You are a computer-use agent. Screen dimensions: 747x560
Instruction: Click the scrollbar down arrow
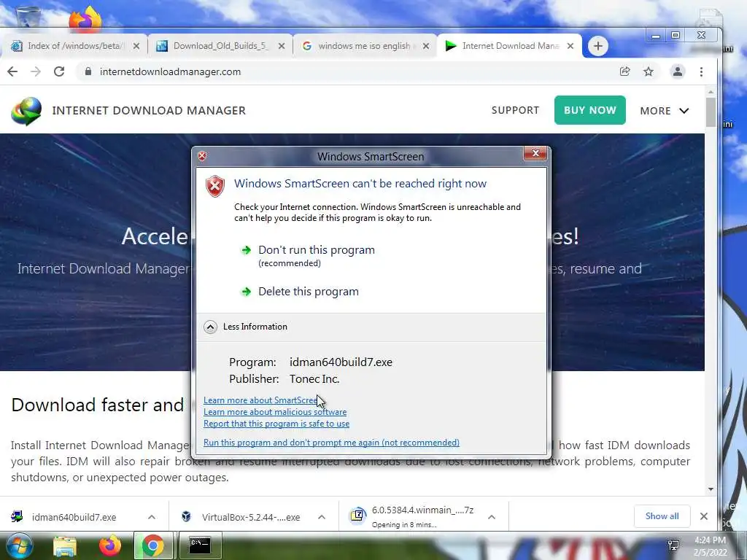tap(711, 489)
